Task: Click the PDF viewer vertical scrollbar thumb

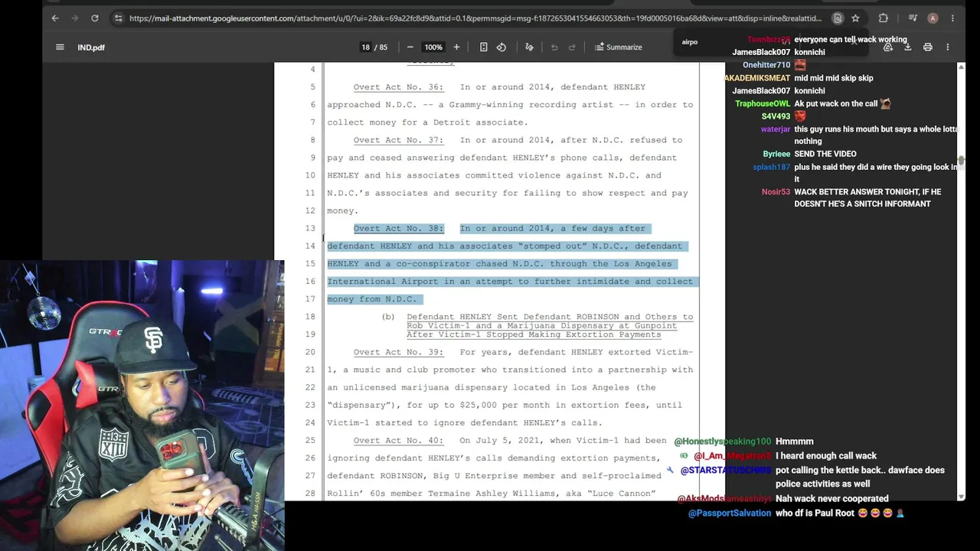Action: point(961,161)
